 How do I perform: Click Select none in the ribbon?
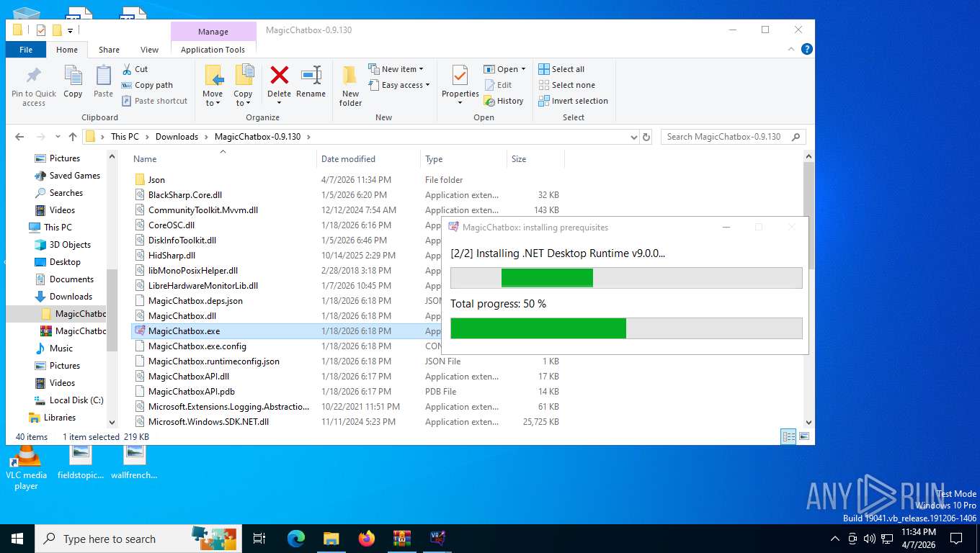(x=566, y=85)
